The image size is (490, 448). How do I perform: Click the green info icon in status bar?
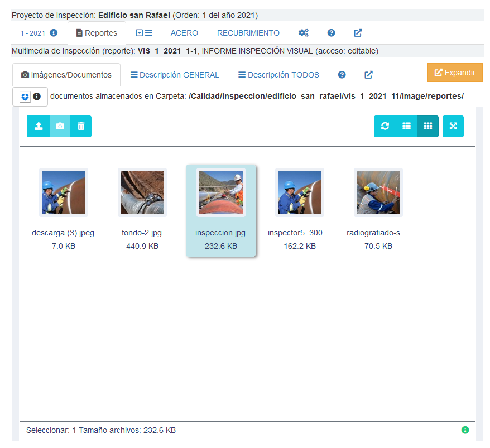pyautogui.click(x=465, y=430)
